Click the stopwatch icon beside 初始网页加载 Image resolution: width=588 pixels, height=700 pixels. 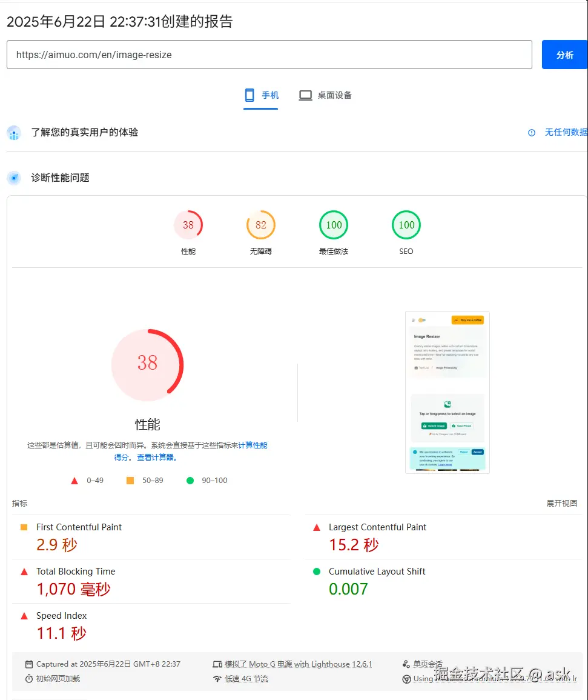click(x=29, y=679)
